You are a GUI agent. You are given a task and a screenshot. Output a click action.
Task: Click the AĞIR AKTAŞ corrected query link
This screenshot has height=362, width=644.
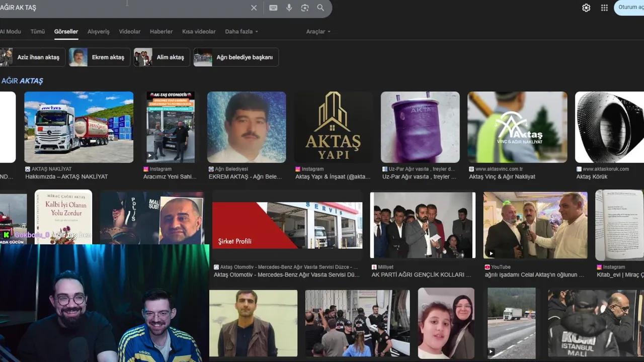(x=22, y=81)
